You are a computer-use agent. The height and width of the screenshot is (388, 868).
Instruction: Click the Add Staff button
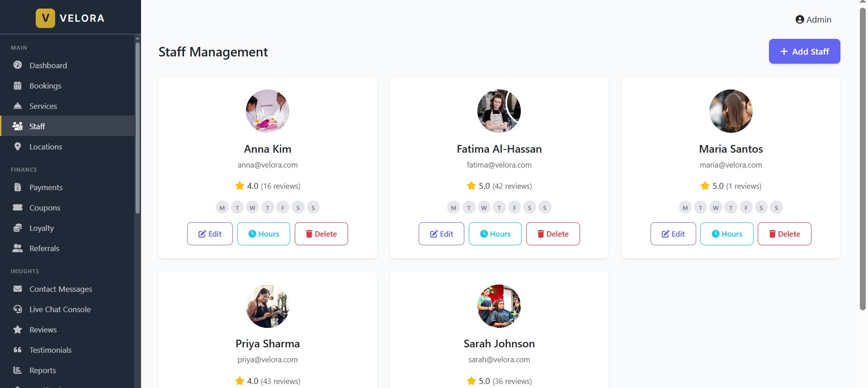point(804,51)
